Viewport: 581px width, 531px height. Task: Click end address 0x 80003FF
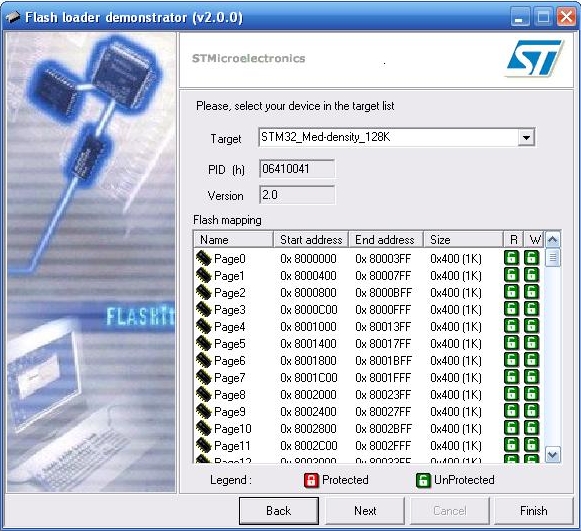(x=383, y=259)
